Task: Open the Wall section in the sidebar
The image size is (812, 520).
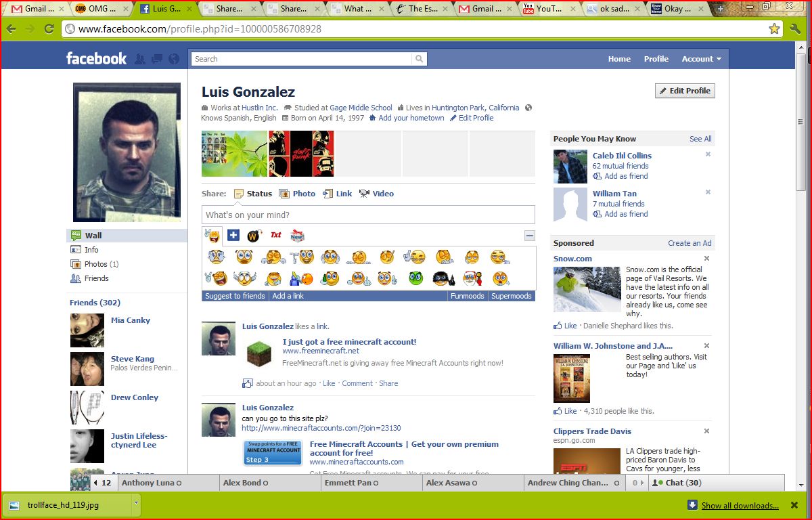Action: pyautogui.click(x=128, y=236)
